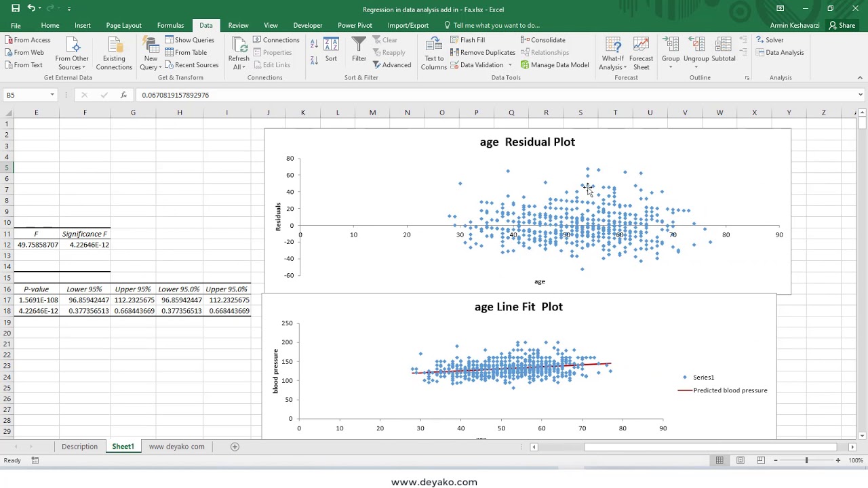Viewport: 868px width, 488px height.
Task: Click the horizontal scrollbar thumb
Action: 710,447
